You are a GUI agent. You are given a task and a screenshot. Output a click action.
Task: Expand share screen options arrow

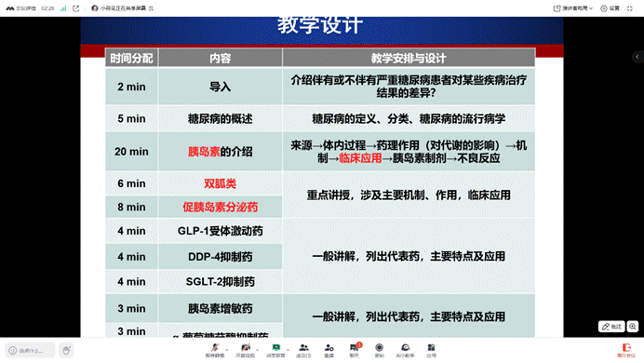pos(288,350)
